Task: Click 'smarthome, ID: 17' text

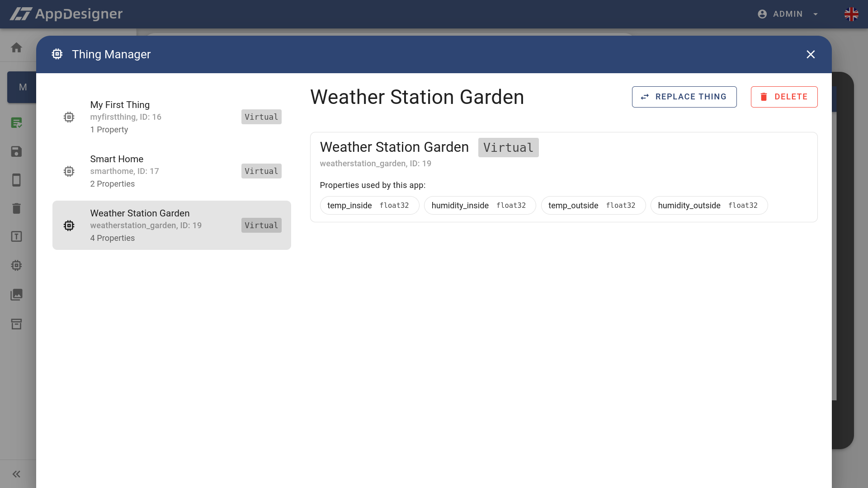Action: pos(124,171)
